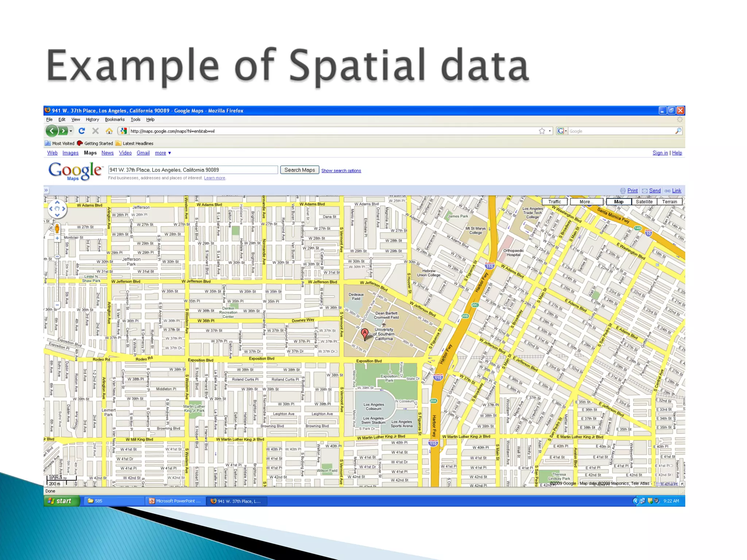The width and height of the screenshot is (747, 560).
Task: Click the red marker A pin
Action: tap(364, 333)
